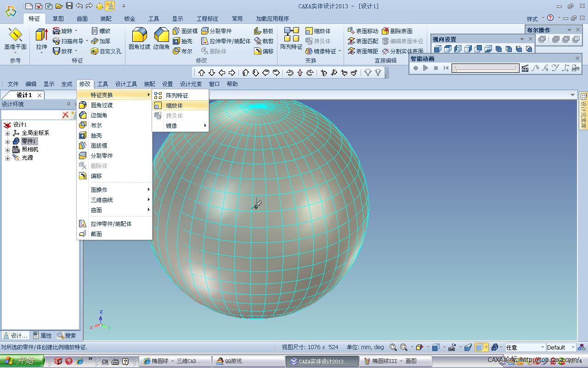Screen dimensions: 588x368
Task: Click the 加厚 thicken tool
Action: [x=100, y=41]
